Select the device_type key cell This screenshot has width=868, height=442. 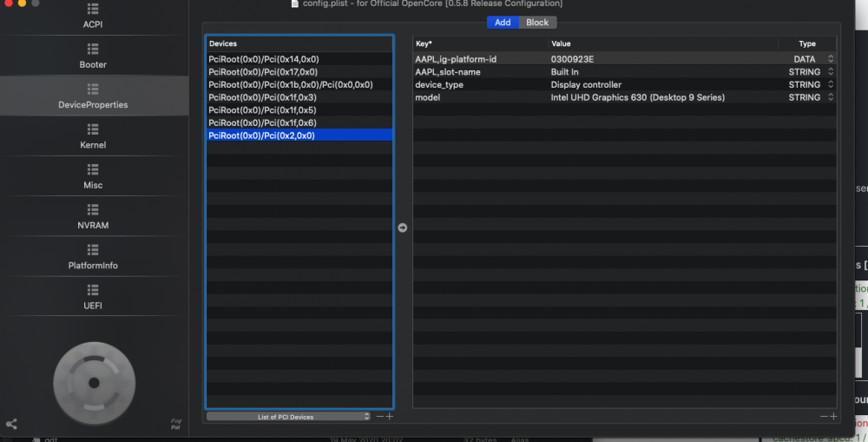(439, 84)
